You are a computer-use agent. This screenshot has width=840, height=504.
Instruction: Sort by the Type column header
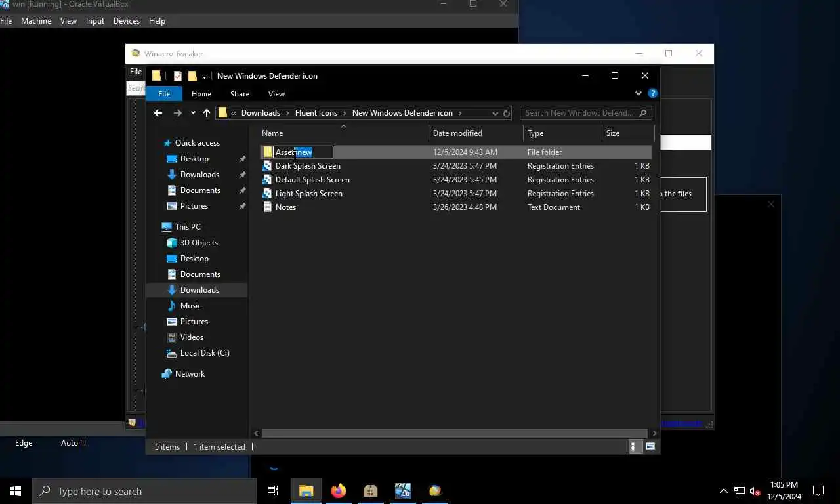(x=562, y=133)
